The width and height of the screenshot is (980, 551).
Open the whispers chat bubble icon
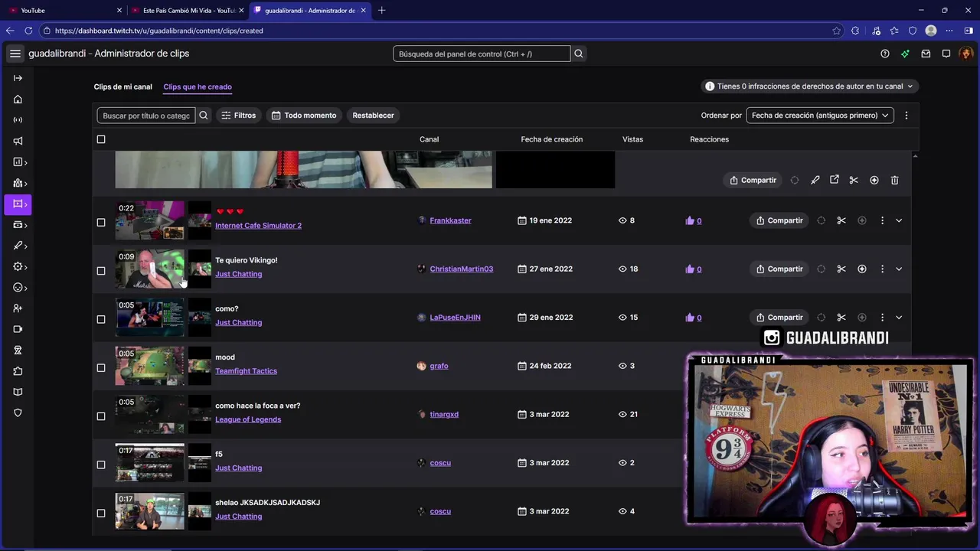point(946,54)
